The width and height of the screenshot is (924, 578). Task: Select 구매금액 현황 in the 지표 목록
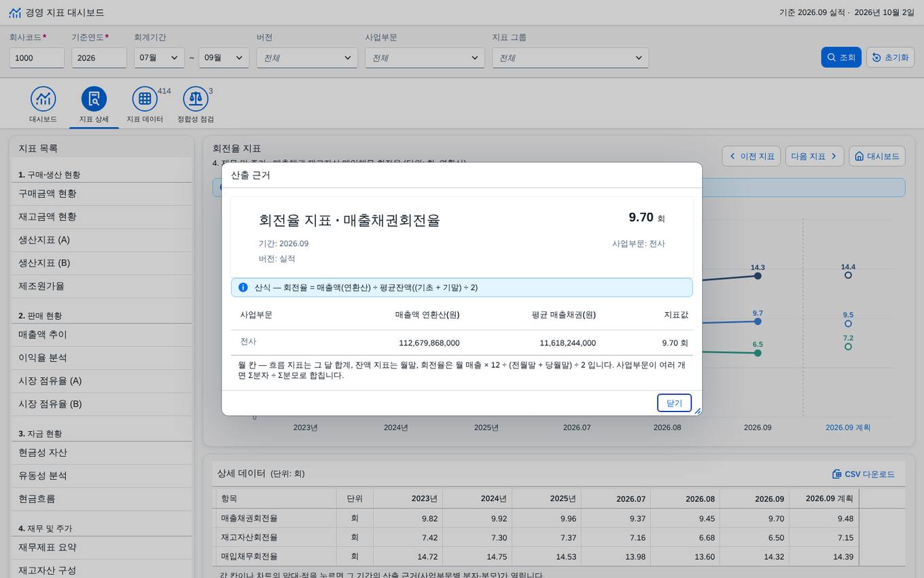102,194
